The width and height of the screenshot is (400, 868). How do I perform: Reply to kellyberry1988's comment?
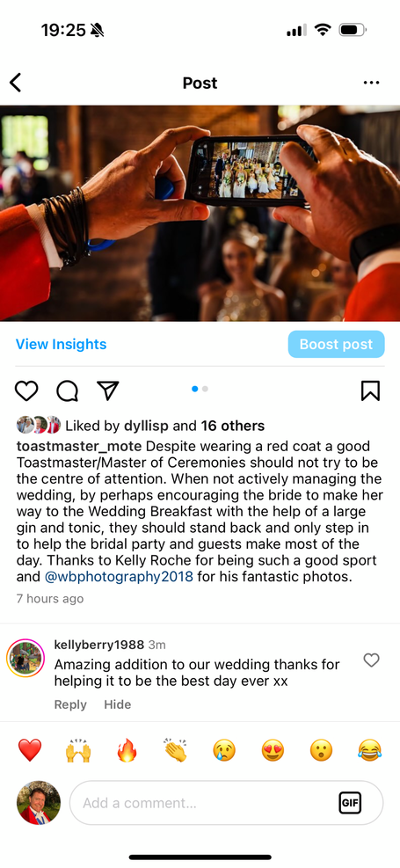(x=70, y=704)
